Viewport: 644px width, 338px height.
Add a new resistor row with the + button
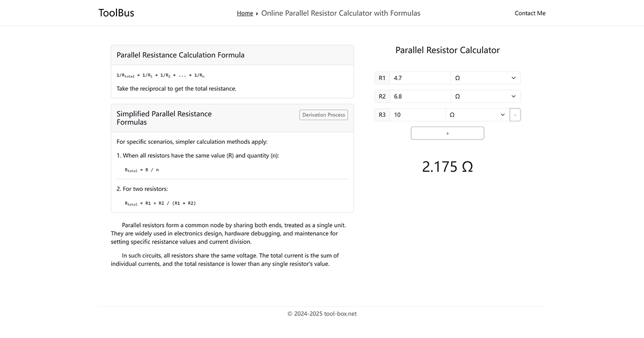(447, 133)
